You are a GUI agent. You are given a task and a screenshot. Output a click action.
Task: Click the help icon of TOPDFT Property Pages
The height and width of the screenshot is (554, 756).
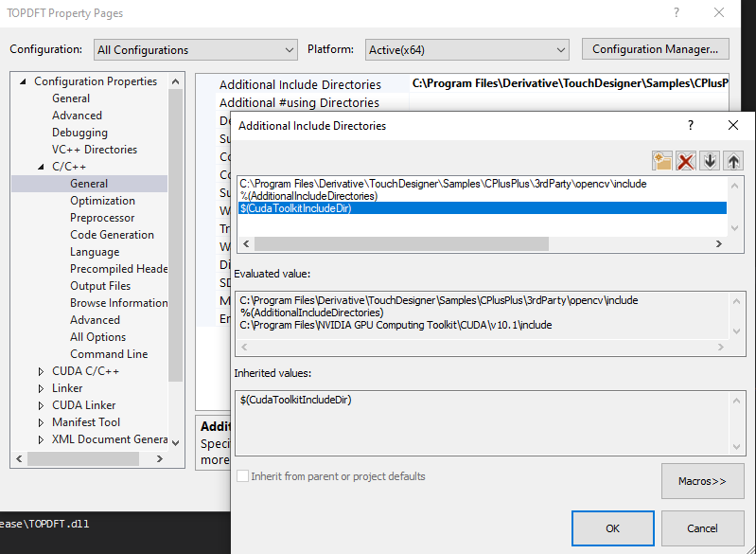(677, 13)
